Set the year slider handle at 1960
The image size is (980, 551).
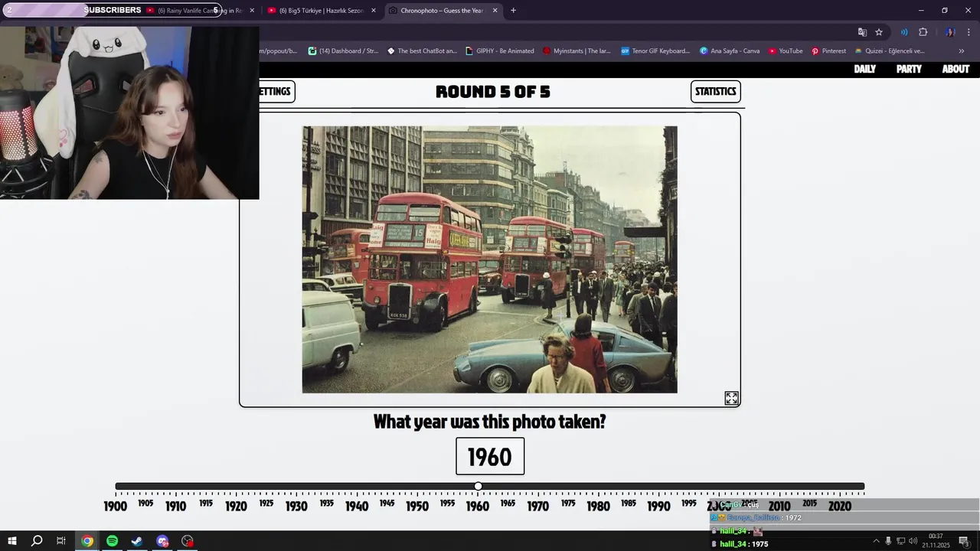tap(478, 486)
